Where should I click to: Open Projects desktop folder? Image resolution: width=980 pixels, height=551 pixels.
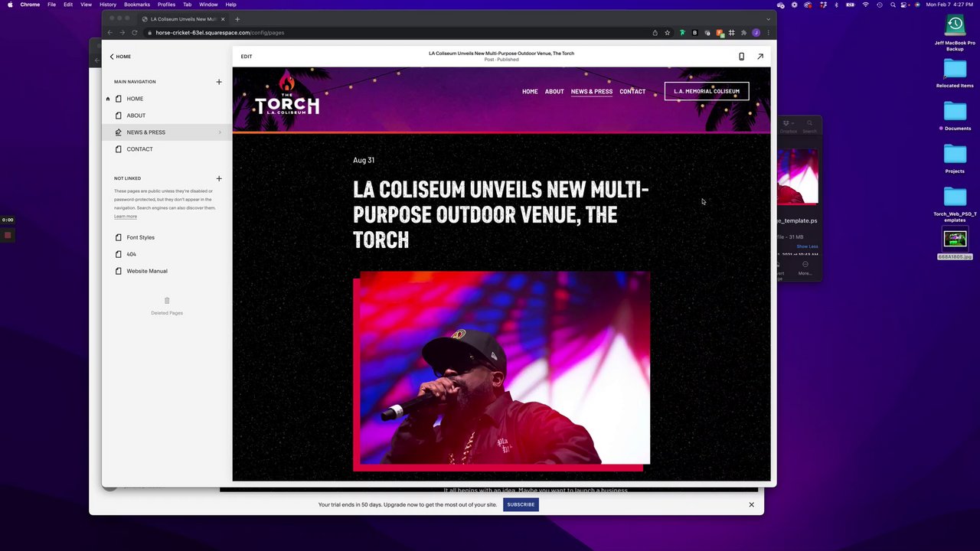click(955, 159)
